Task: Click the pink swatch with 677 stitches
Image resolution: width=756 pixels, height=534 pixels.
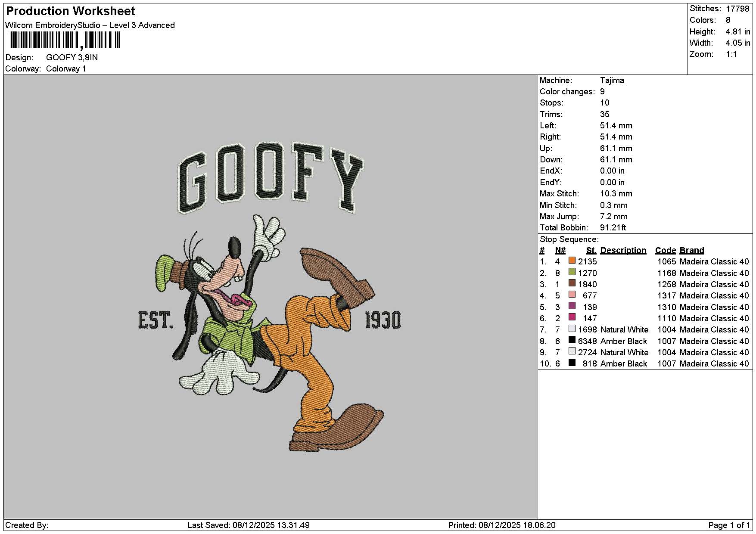Action: (572, 295)
